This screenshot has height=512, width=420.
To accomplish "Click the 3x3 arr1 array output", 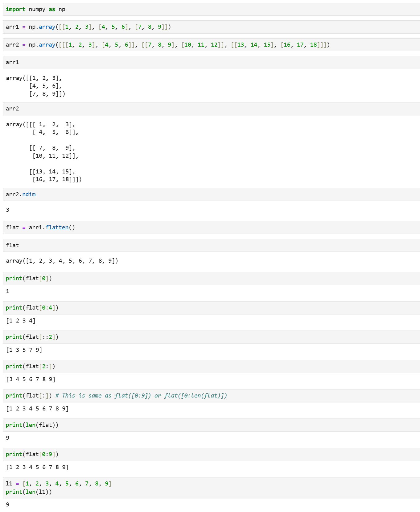I will coord(35,86).
